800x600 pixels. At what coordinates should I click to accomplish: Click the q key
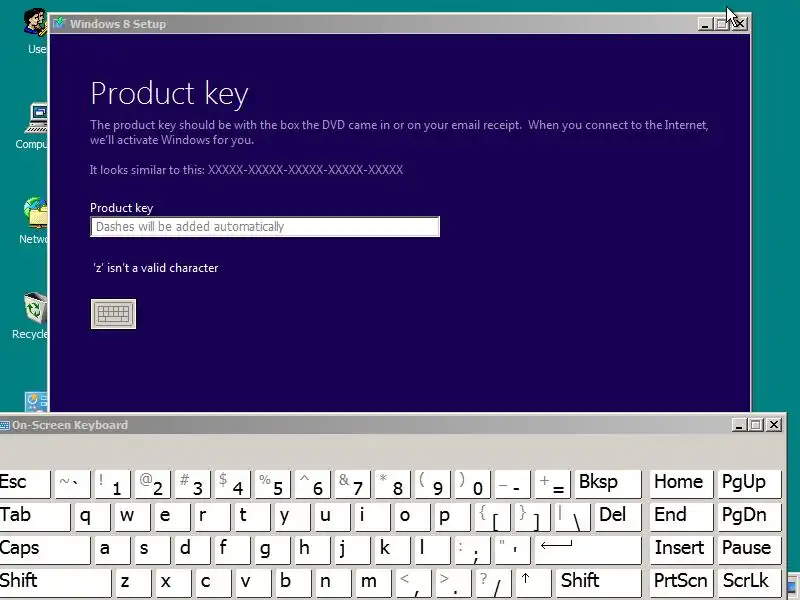click(92, 516)
